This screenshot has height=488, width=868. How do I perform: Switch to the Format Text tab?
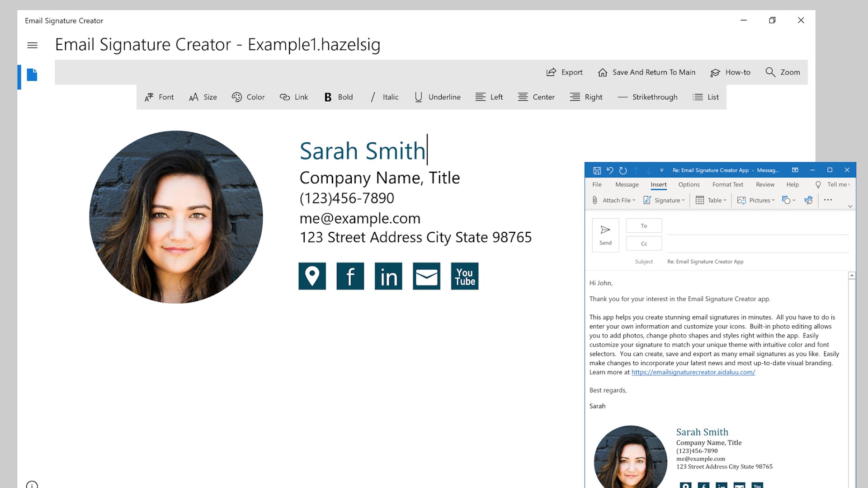pos(727,184)
